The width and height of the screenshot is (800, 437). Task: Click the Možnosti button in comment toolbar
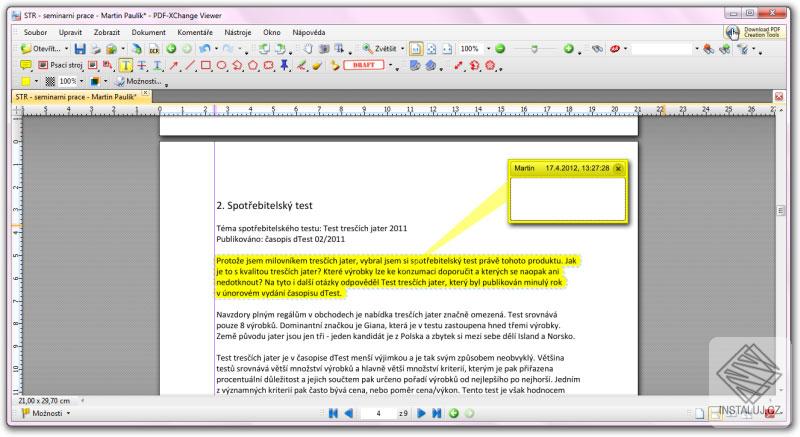(138, 81)
